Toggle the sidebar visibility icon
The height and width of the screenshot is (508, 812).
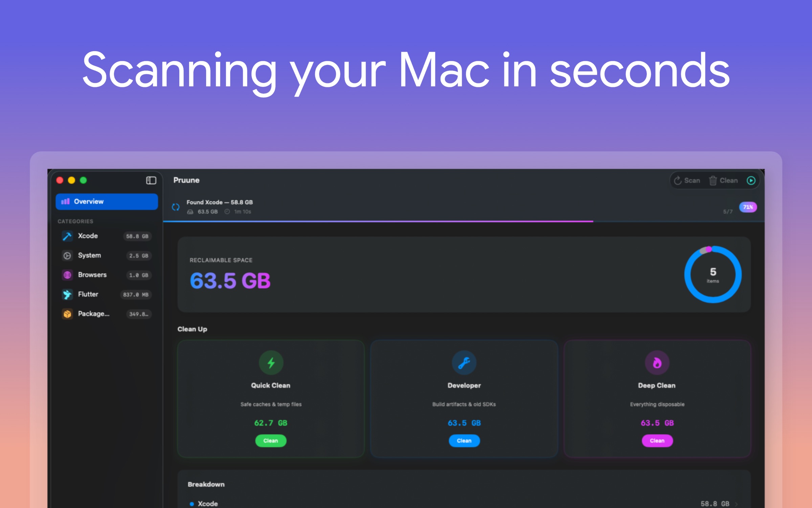(x=151, y=180)
